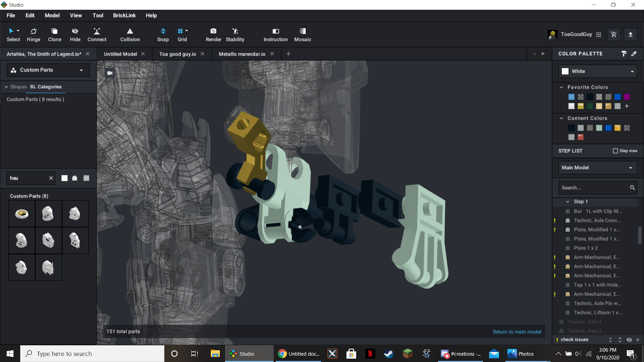Viewport: 644px width, 362px height.
Task: Open the Select tool dropdown arrow
Action: pos(18,31)
